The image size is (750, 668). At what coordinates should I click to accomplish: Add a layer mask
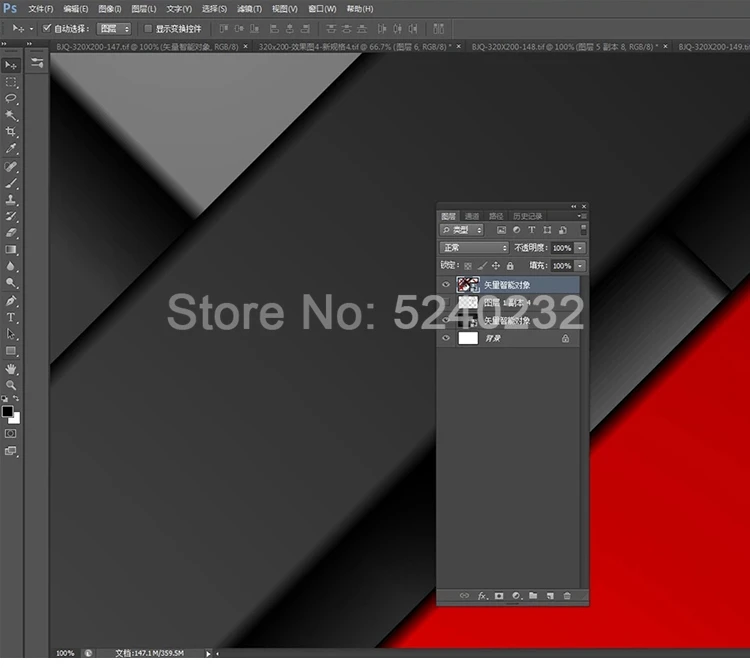pos(499,596)
